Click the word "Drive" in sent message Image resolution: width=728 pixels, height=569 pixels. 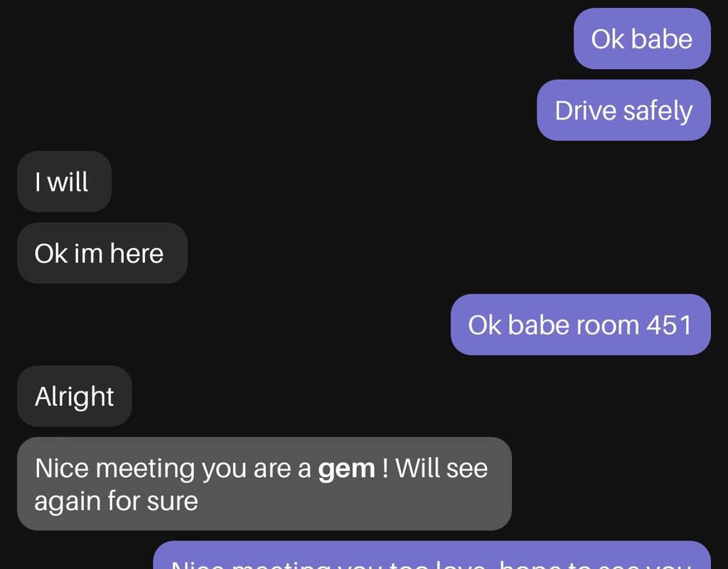(586, 110)
